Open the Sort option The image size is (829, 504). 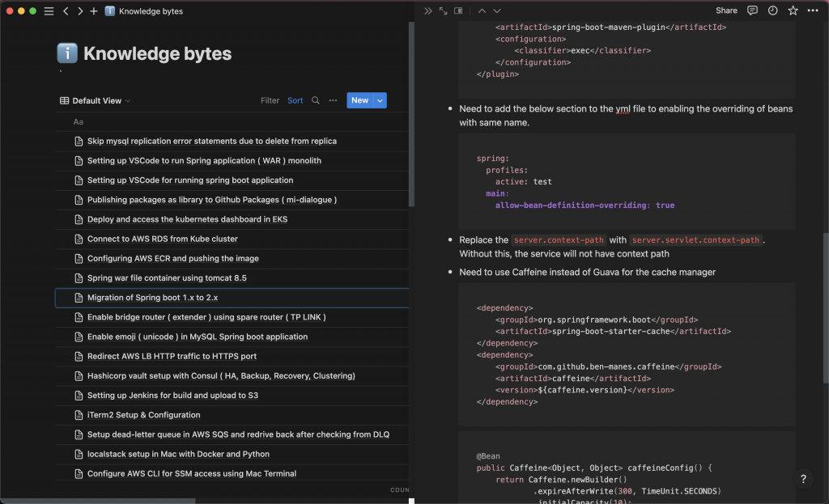tap(295, 100)
